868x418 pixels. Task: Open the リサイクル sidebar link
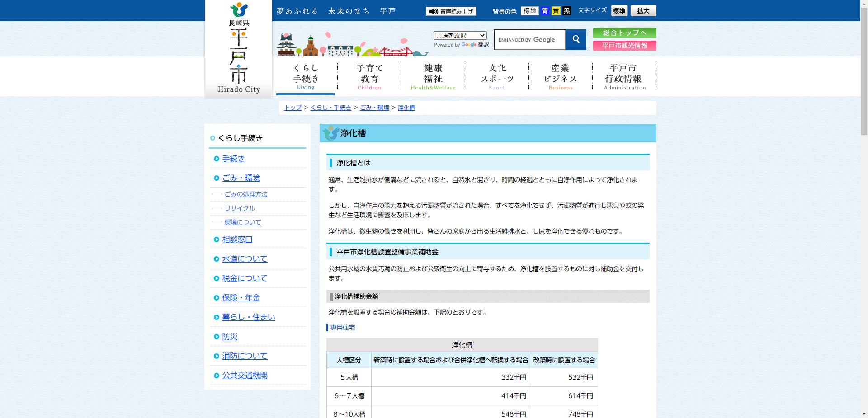(x=239, y=208)
